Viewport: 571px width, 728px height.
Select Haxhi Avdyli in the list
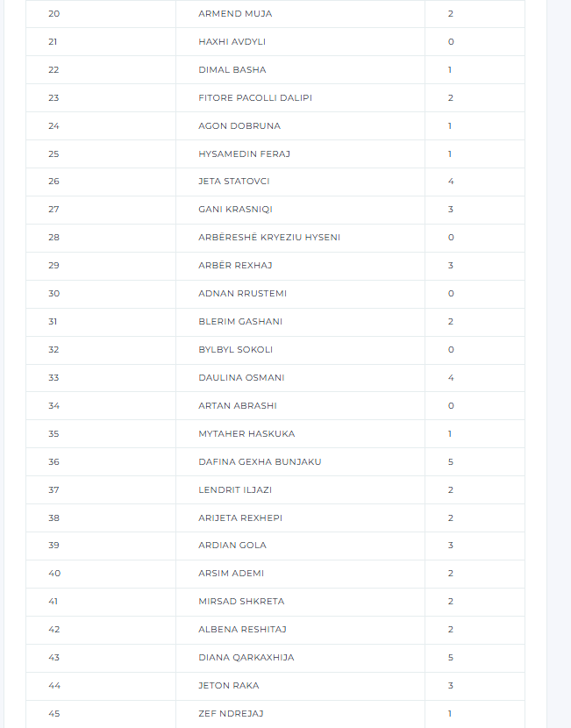point(232,42)
